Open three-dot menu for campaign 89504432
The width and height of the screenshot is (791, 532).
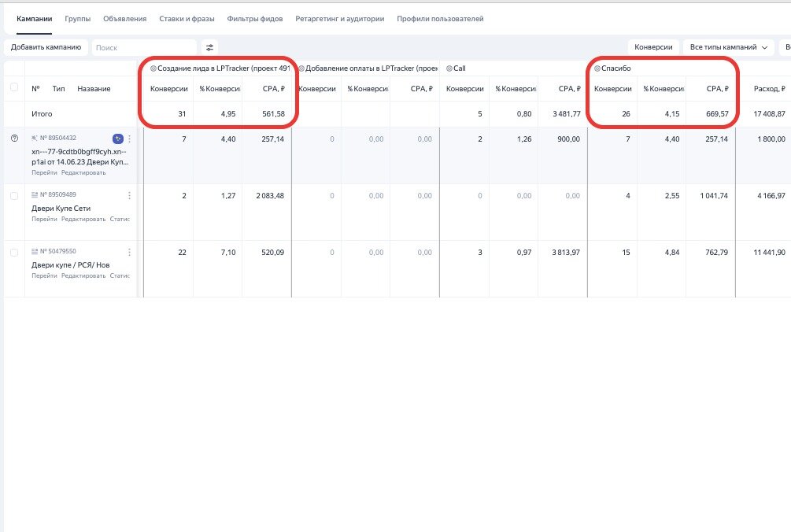tap(130, 139)
